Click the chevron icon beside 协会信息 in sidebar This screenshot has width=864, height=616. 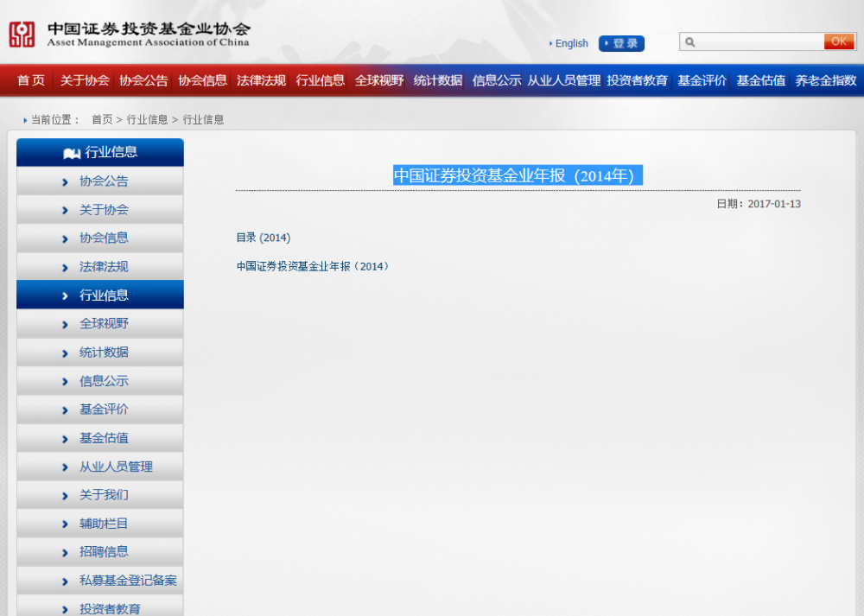[x=65, y=238]
